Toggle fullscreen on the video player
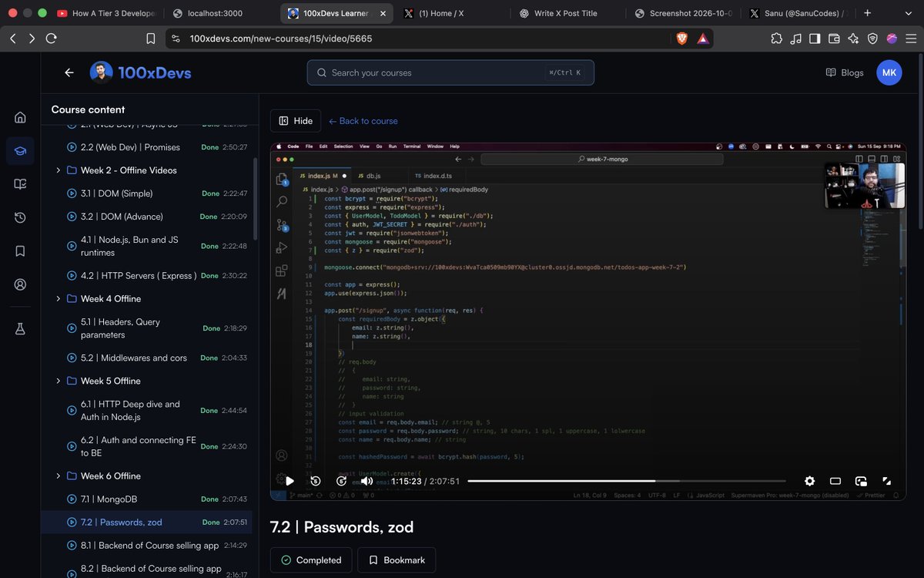 tap(887, 481)
